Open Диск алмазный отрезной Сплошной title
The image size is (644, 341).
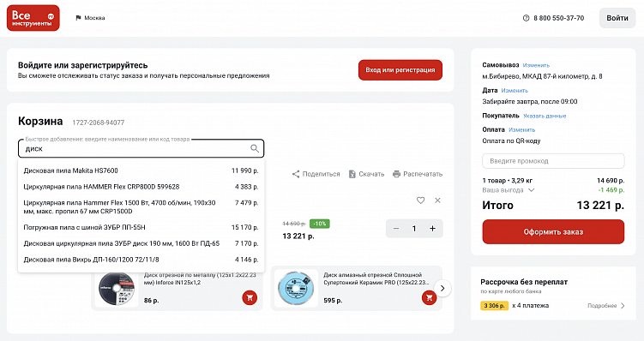[376, 278]
